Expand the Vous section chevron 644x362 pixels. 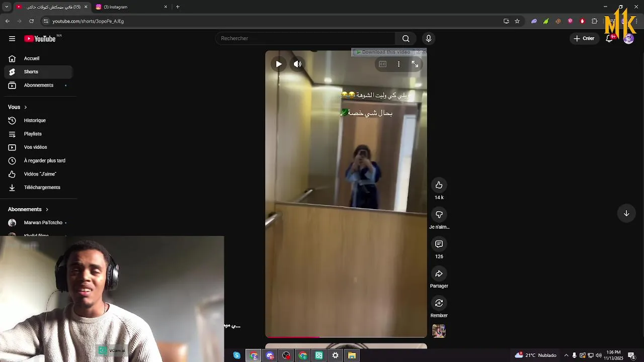tap(26, 107)
